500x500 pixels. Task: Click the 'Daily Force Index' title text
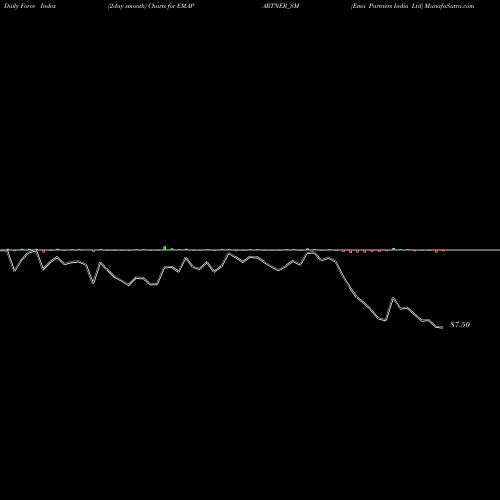pos(30,6)
